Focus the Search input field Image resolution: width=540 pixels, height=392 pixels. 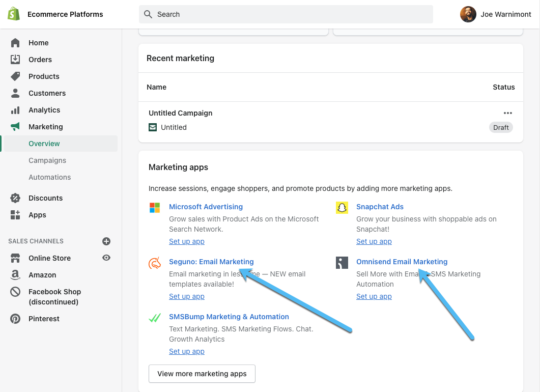286,14
